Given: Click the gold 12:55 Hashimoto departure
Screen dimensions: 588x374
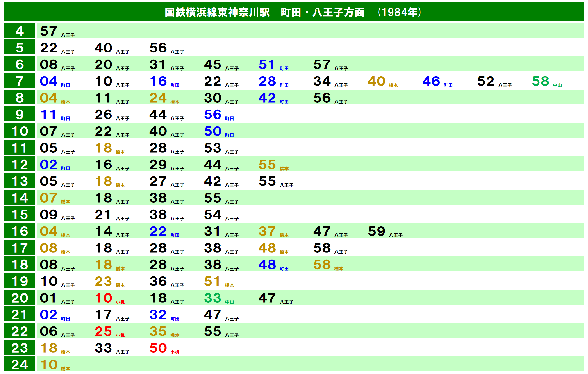Looking at the screenshot, I should [x=267, y=165].
